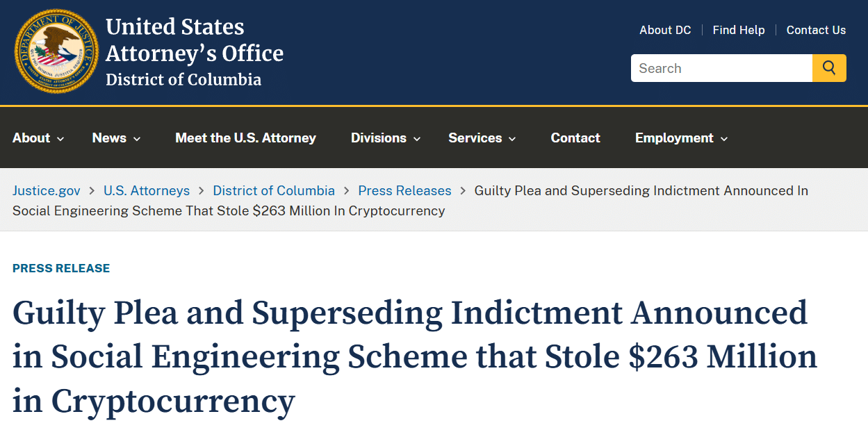Open the Find Help link
Viewport: 868px width, 430px height.
(x=739, y=30)
